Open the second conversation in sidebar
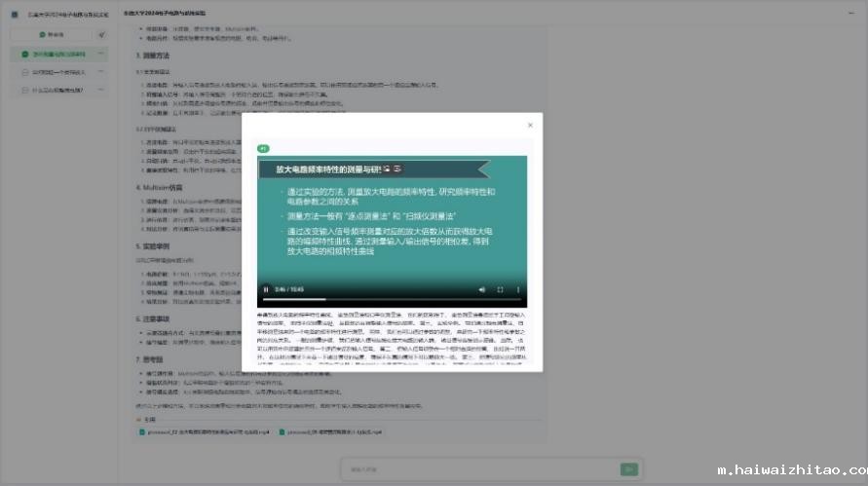 57,72
